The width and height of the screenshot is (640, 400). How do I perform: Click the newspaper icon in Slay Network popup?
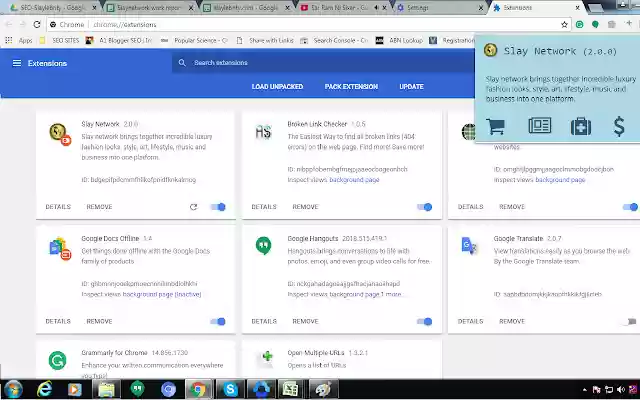(x=540, y=126)
